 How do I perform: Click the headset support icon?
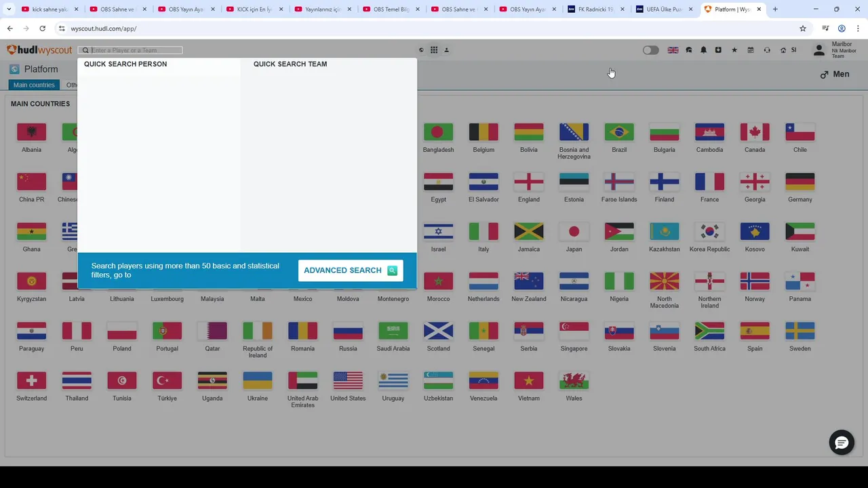coord(767,50)
